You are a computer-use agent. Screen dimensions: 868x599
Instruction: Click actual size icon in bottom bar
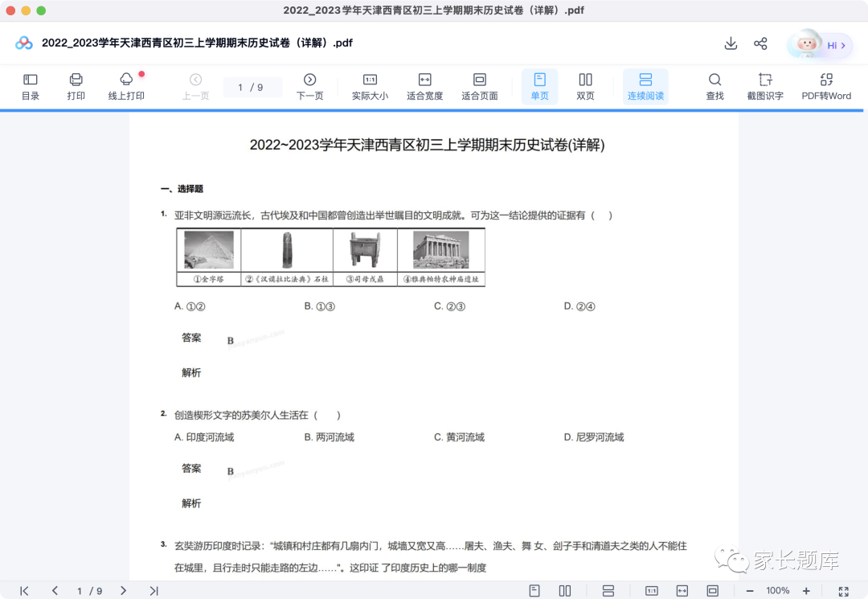tap(652, 591)
